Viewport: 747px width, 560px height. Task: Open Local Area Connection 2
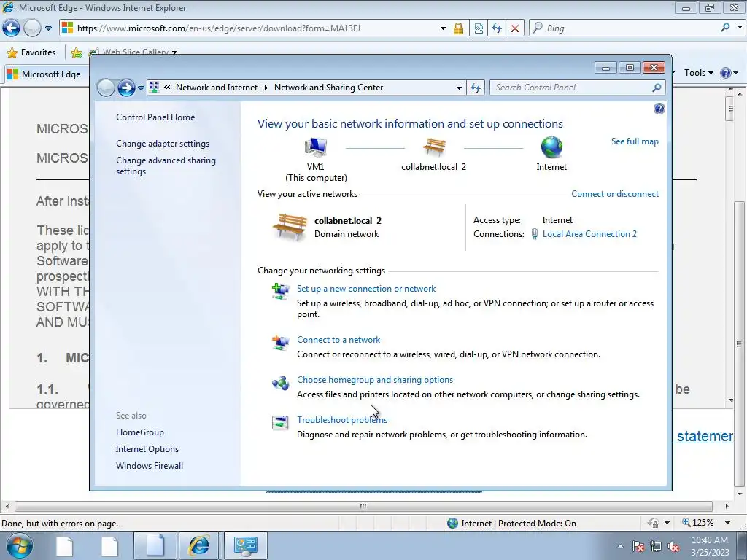tap(589, 234)
